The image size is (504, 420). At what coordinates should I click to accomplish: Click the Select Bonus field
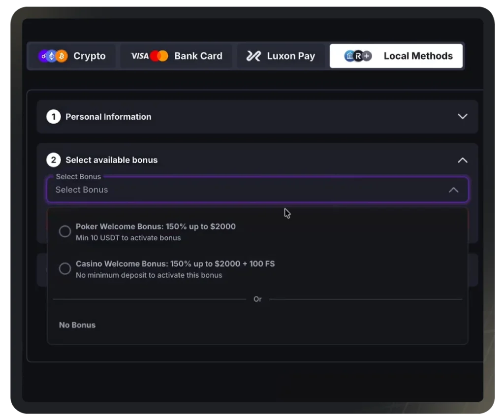click(x=257, y=190)
